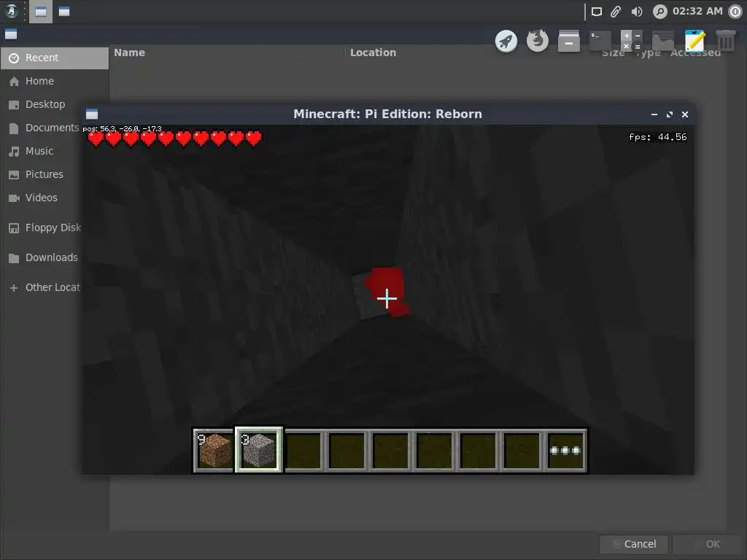Open inventory via three-dots hotbar slot
The height and width of the screenshot is (560, 747).
(565, 451)
